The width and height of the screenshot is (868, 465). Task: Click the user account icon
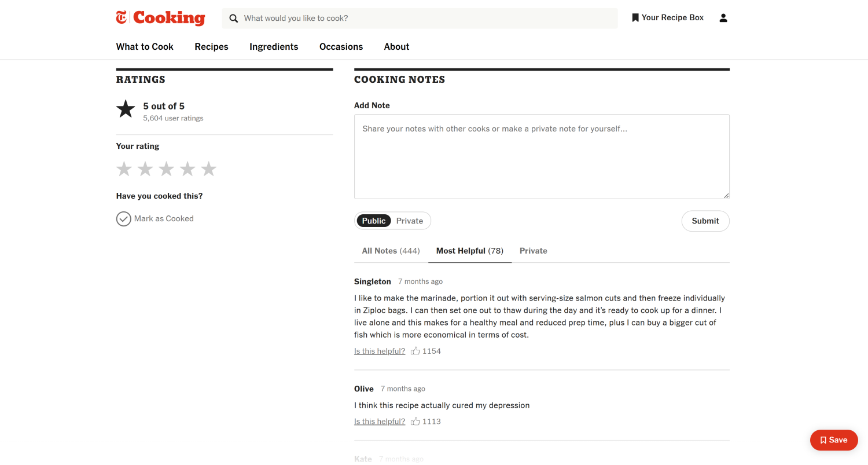pyautogui.click(x=723, y=17)
